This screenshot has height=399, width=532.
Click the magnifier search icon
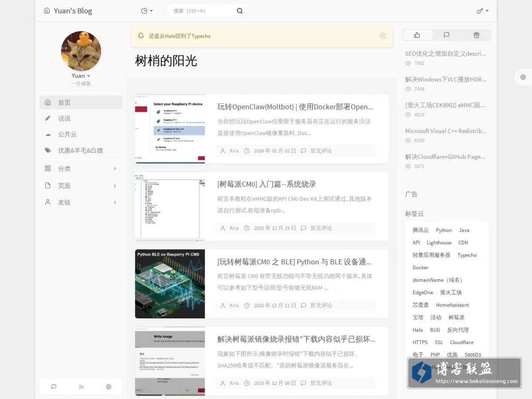240,11
